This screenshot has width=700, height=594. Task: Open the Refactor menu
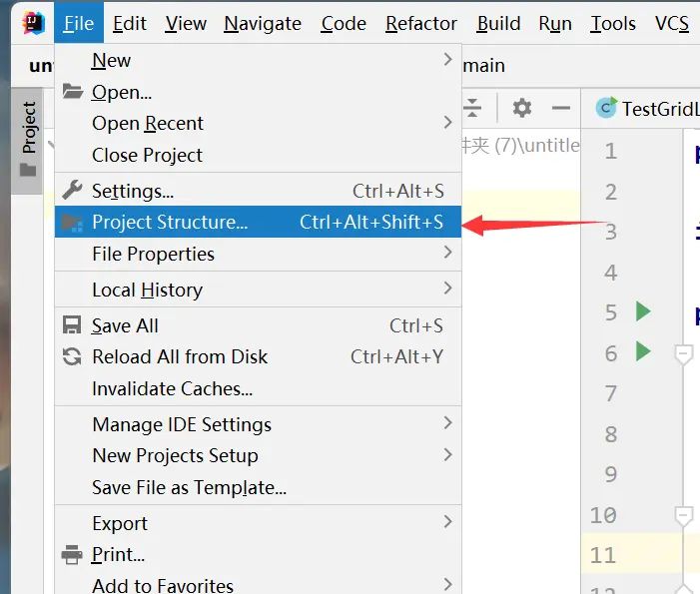420,24
